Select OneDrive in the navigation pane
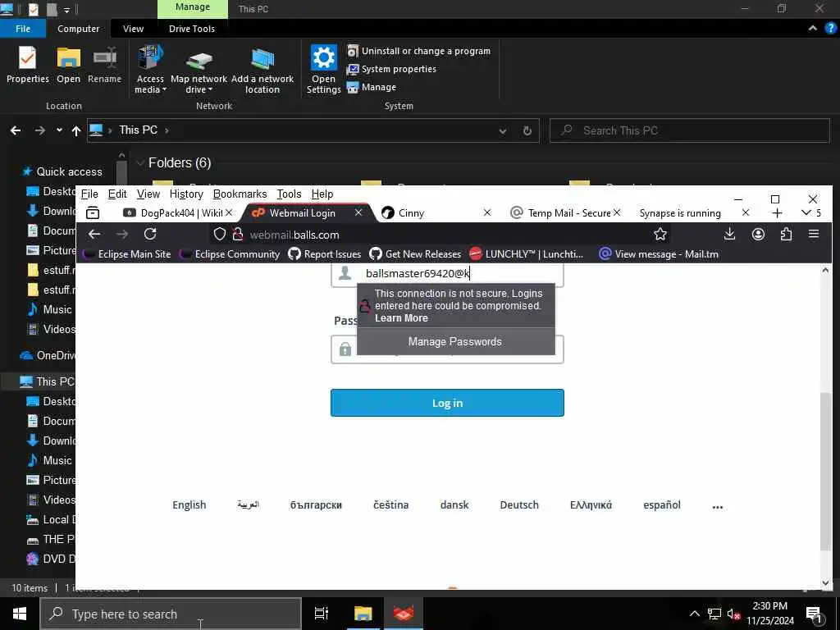This screenshot has height=630, width=840. coord(48,356)
